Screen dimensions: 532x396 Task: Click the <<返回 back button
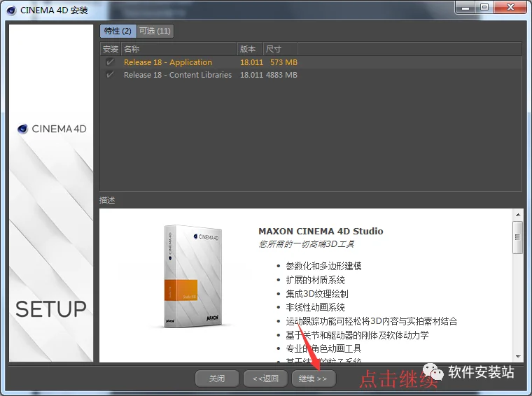pyautogui.click(x=265, y=378)
